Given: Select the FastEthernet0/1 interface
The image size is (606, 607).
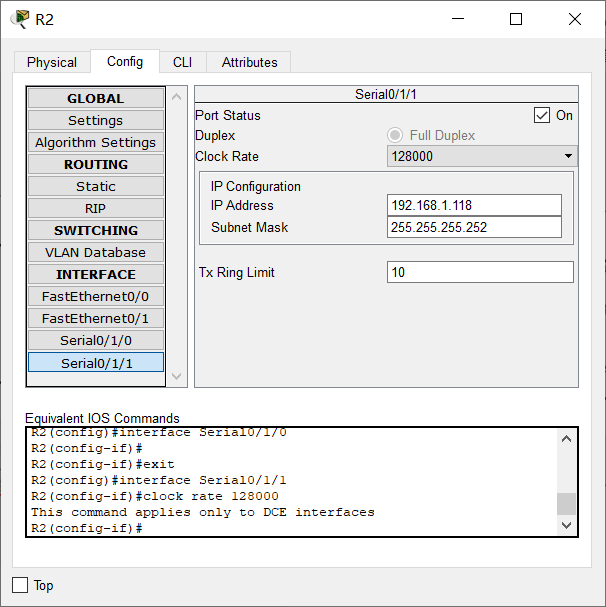Looking at the screenshot, I should (x=96, y=319).
